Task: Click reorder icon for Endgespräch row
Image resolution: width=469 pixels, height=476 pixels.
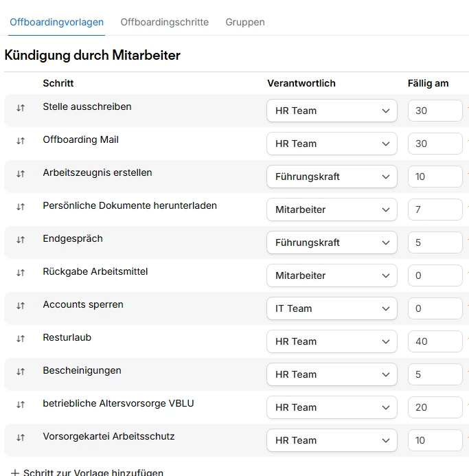Action: point(21,240)
